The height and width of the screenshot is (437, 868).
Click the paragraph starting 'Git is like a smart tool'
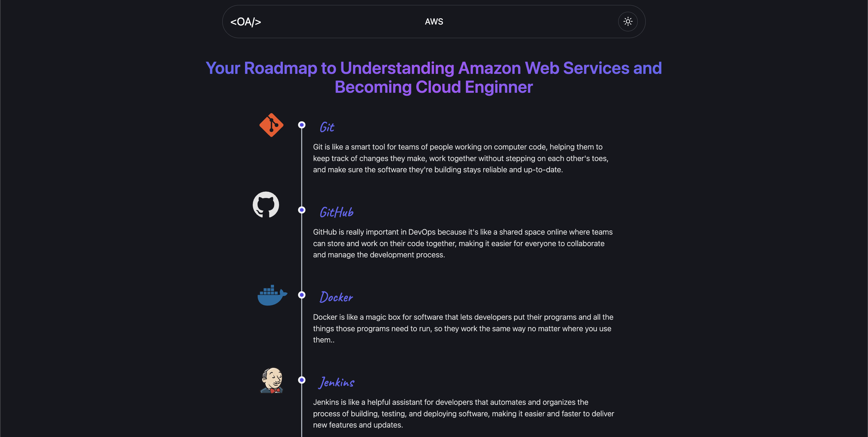pos(461,158)
